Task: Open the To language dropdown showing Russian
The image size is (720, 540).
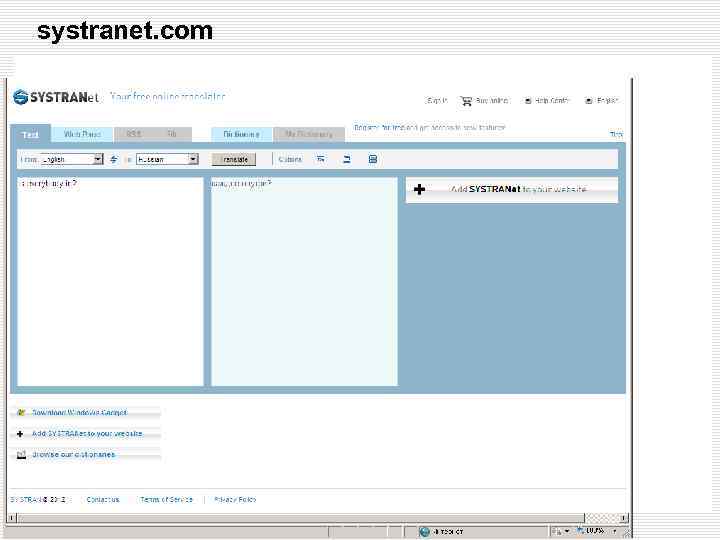Action: (167, 159)
